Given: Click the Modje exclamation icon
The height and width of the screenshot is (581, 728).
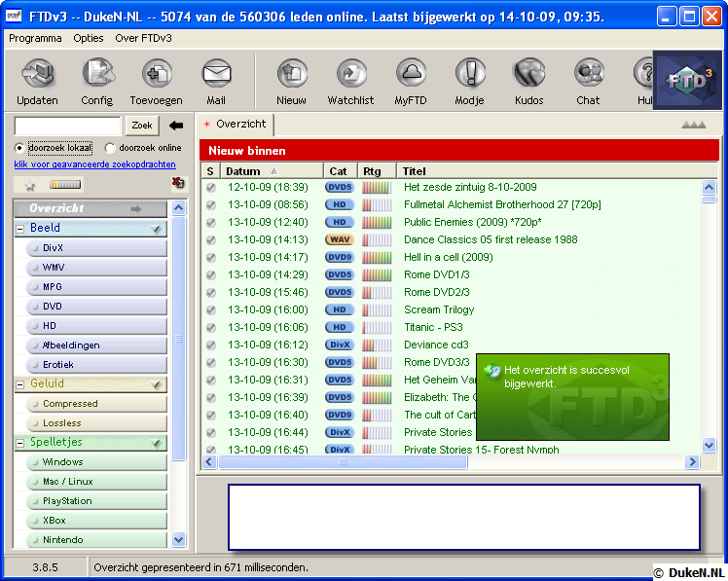Looking at the screenshot, I should point(470,74).
